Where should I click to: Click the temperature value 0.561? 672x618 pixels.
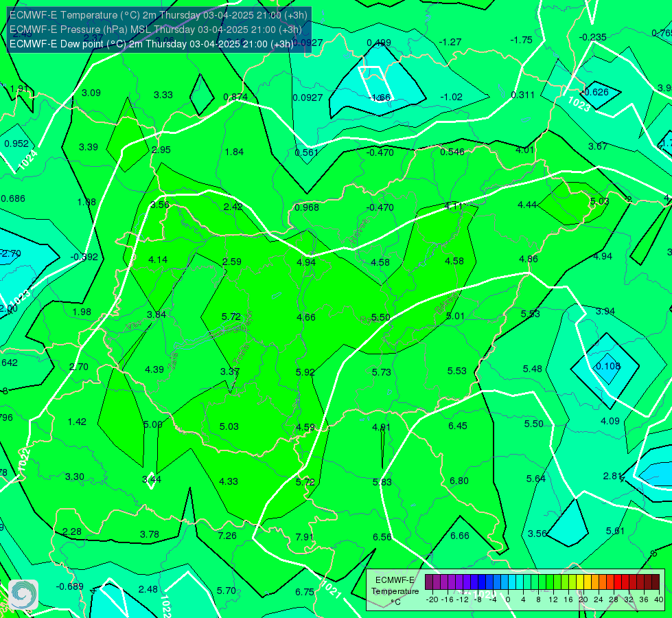coord(306,152)
